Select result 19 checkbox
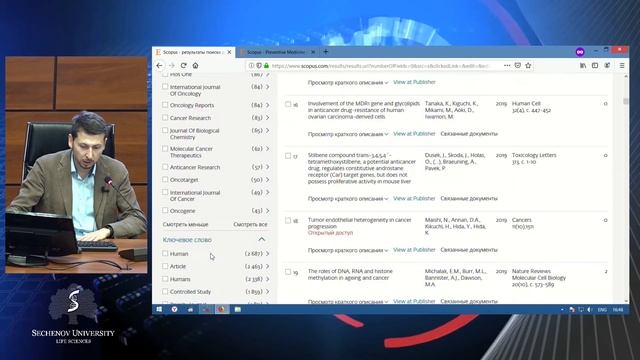The image size is (640, 360). (x=288, y=272)
